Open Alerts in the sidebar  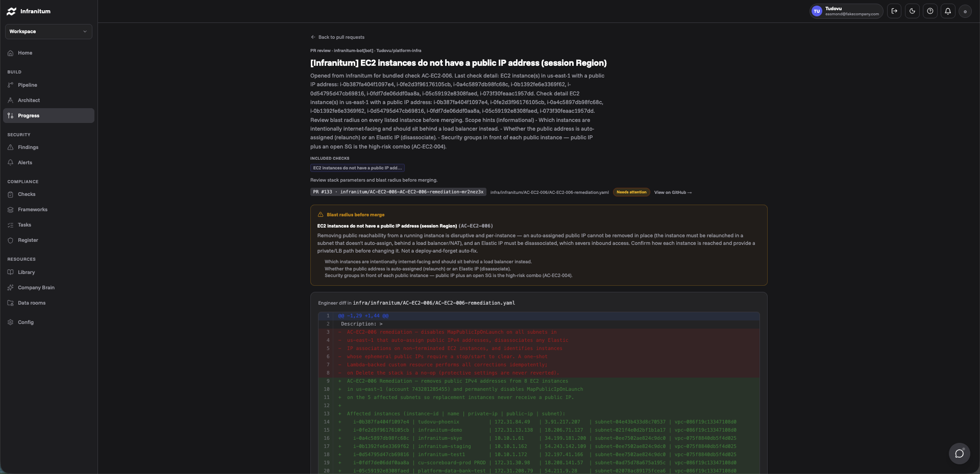(x=48, y=163)
